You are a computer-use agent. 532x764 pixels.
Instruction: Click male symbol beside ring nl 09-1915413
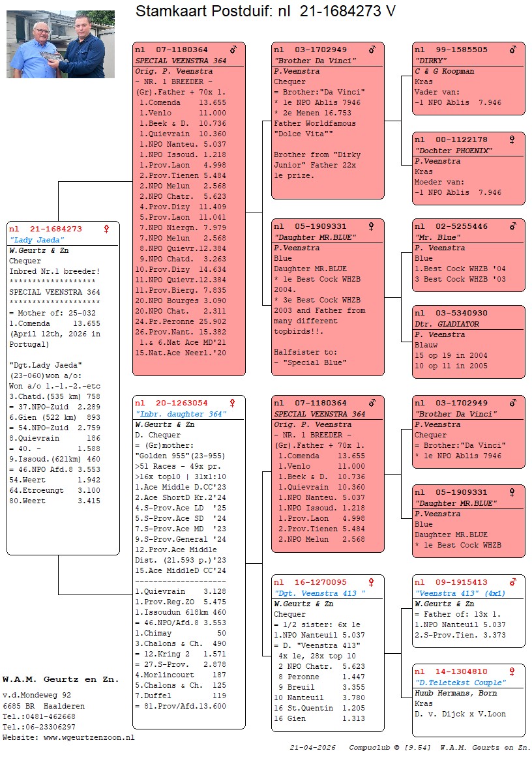point(512,582)
